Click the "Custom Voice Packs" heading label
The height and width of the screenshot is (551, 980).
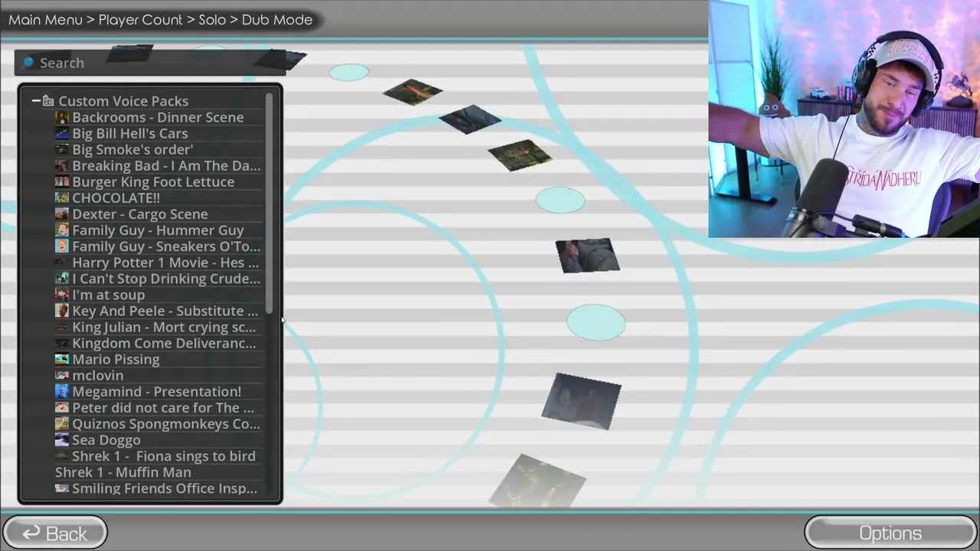point(123,101)
